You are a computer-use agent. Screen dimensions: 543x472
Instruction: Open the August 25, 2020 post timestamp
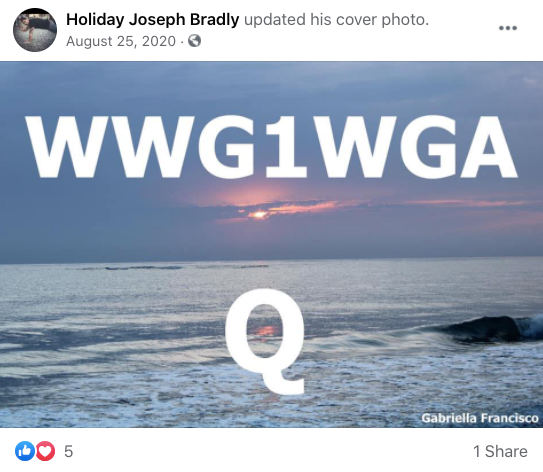tap(121, 41)
